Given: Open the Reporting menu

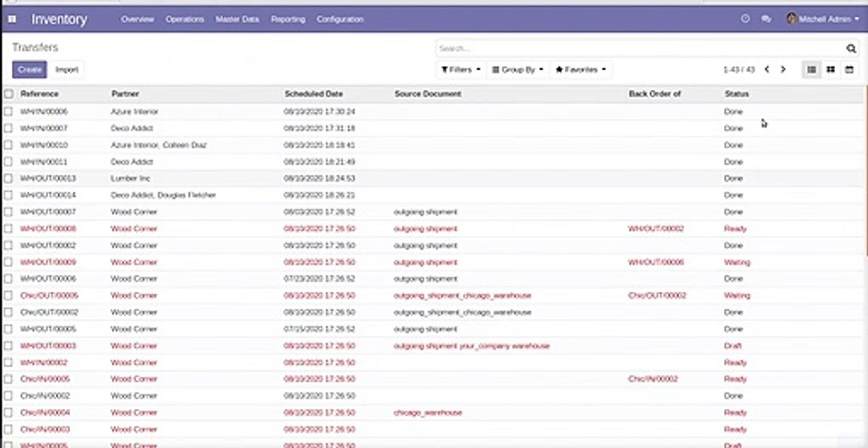Looking at the screenshot, I should [x=288, y=19].
